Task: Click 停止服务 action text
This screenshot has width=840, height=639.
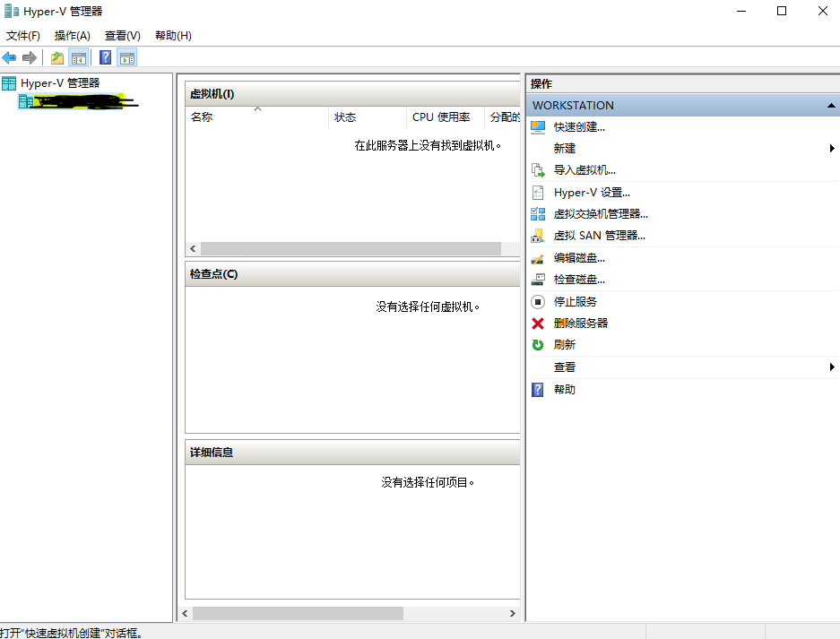Action: tap(576, 302)
